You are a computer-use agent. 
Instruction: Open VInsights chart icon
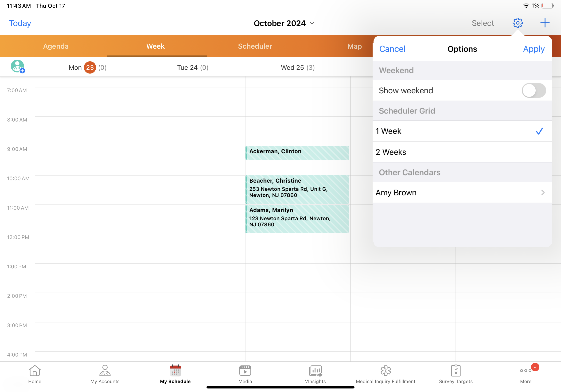[315, 371]
